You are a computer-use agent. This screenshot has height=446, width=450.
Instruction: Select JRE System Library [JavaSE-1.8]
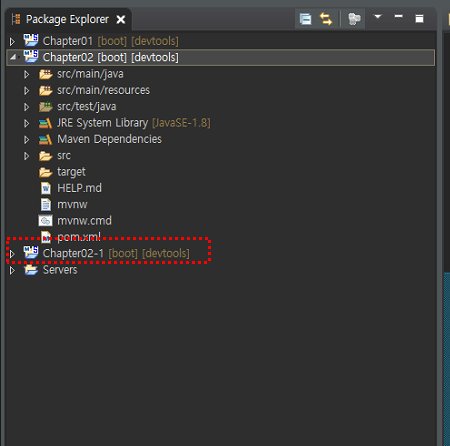coord(134,123)
